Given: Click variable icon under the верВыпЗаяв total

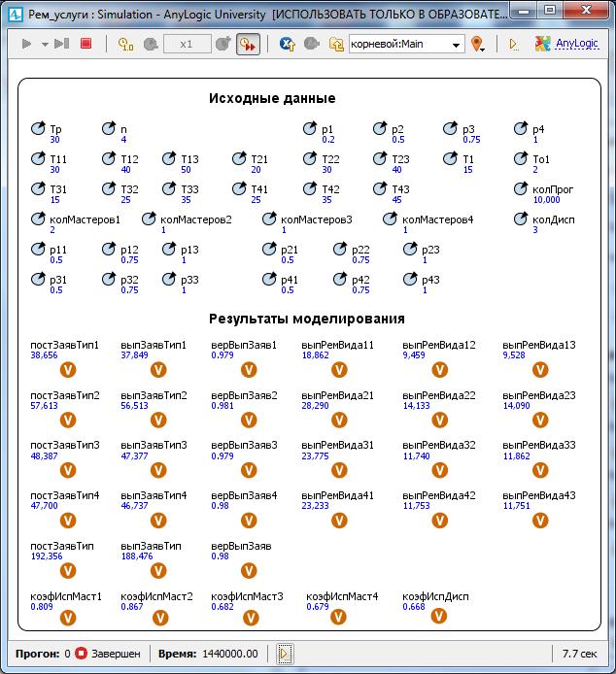Looking at the screenshot, I should coord(249,571).
